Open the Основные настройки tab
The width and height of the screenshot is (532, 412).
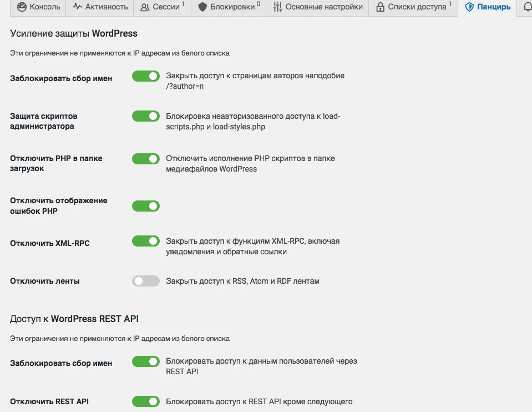click(x=317, y=7)
